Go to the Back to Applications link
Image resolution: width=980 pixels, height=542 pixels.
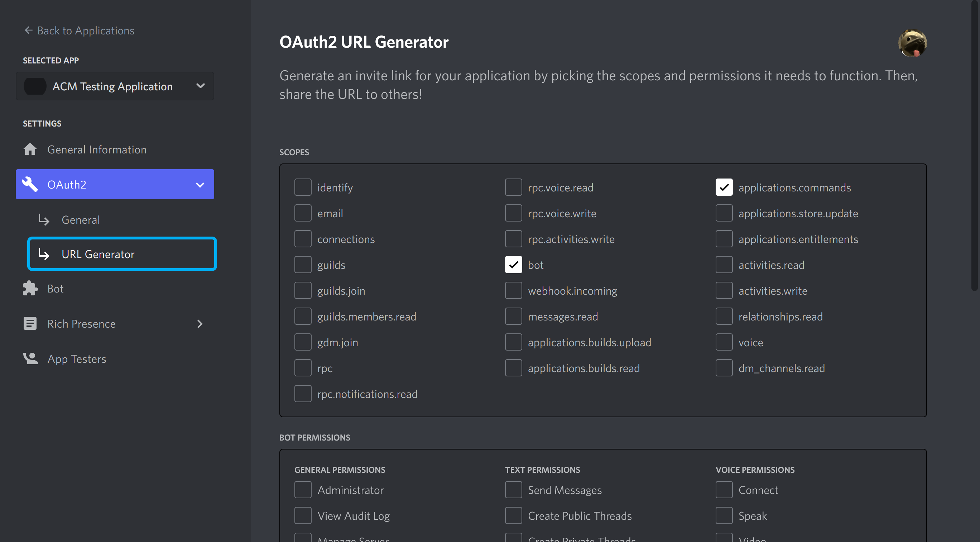click(x=86, y=30)
